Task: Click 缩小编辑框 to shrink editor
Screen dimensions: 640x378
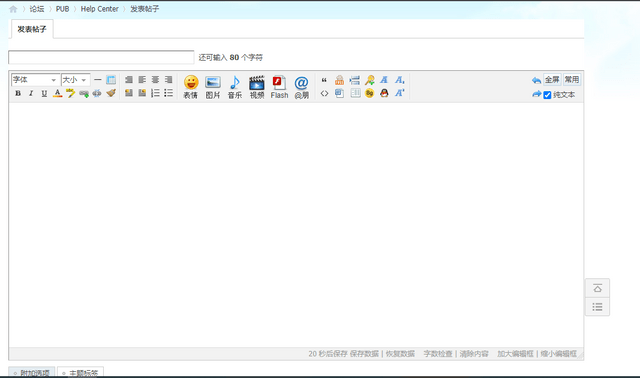Action: click(x=559, y=354)
